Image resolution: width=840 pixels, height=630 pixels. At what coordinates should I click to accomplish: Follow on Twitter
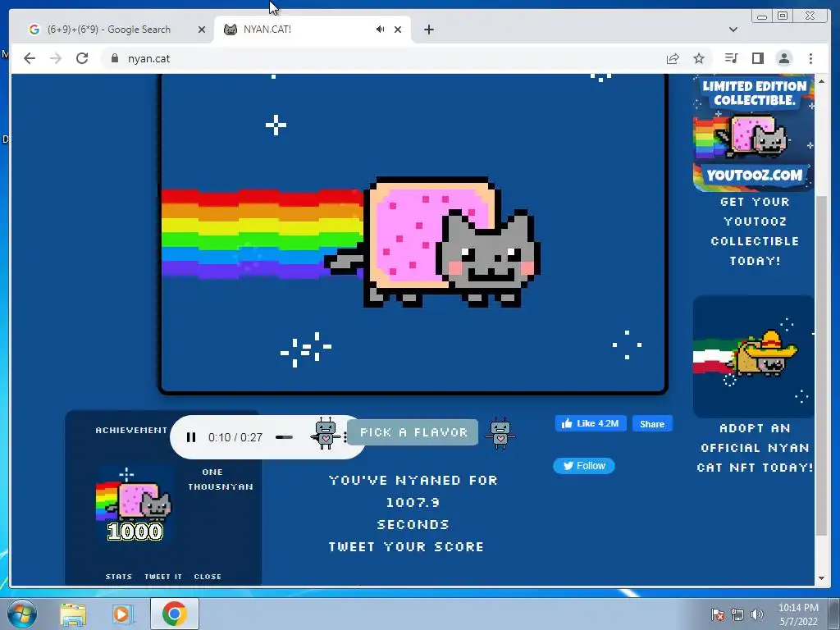click(x=584, y=466)
